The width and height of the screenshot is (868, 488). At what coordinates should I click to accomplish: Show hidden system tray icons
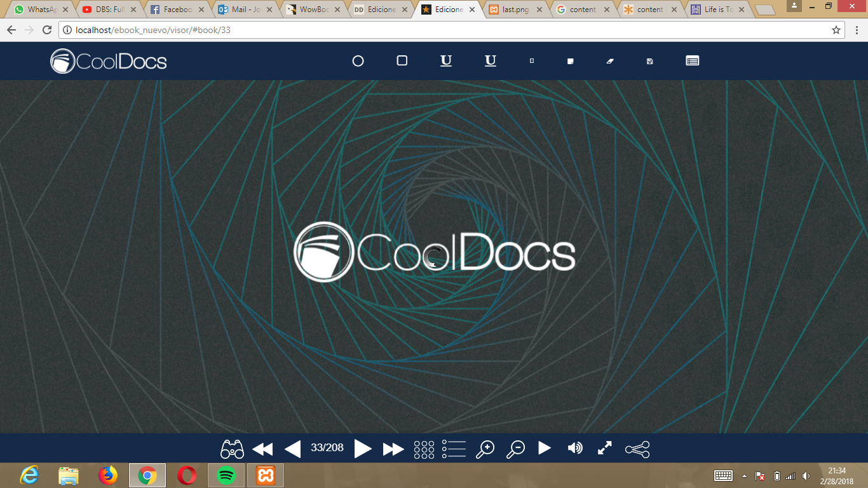[744, 476]
